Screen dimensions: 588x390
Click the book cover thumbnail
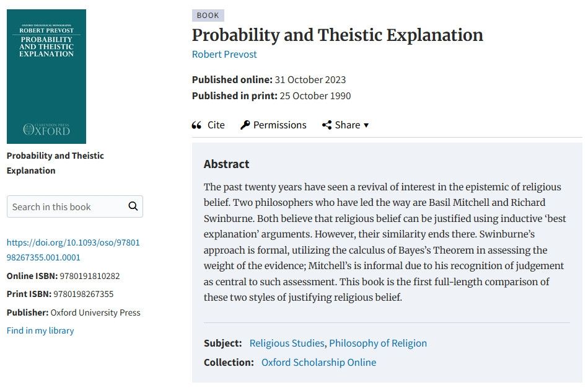[46, 76]
